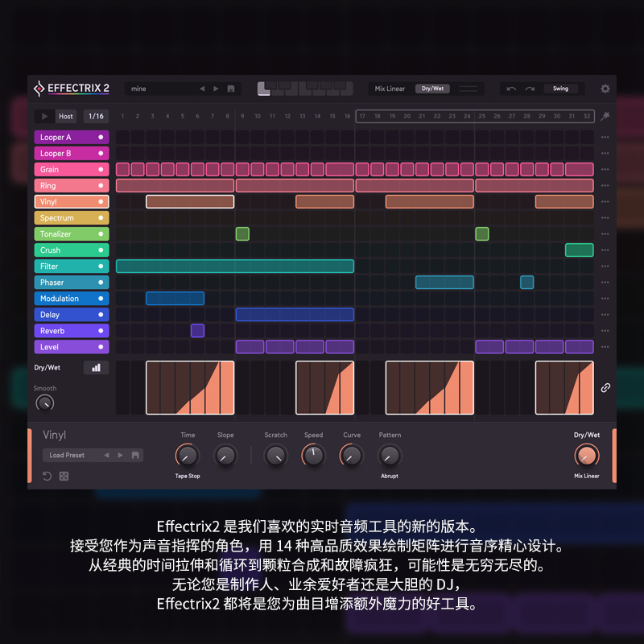Select previous Vinyl preset arrow
This screenshot has height=644, width=644.
[x=107, y=455]
